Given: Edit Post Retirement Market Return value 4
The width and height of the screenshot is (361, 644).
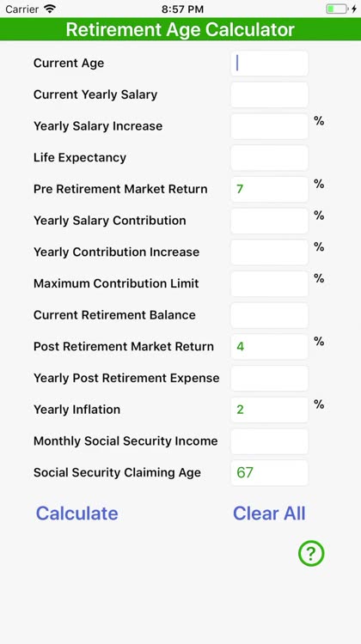Looking at the screenshot, I should [269, 347].
